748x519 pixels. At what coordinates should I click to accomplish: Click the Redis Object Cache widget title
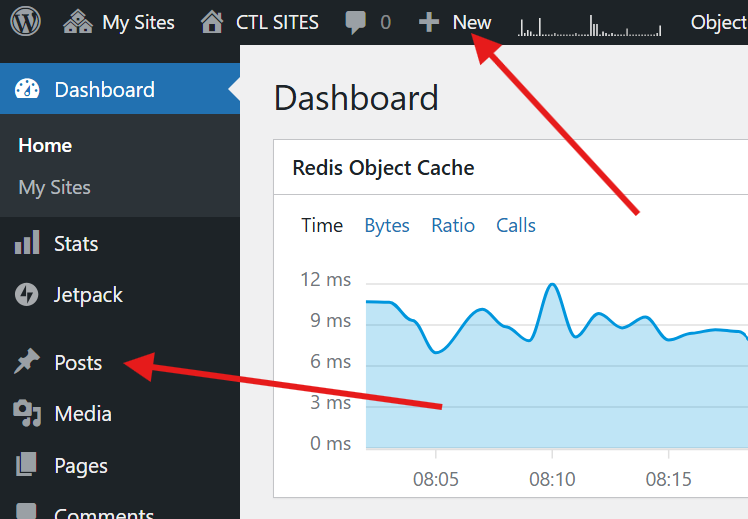pyautogui.click(x=384, y=168)
